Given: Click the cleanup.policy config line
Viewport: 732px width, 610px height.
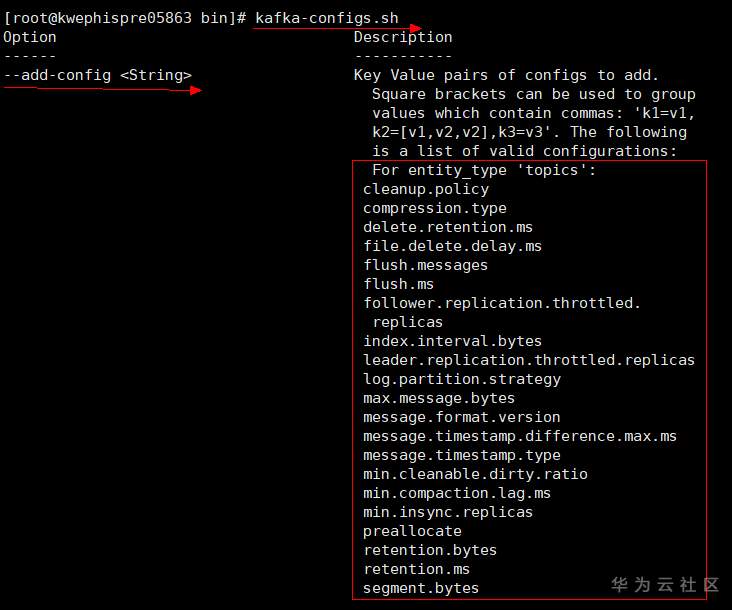Looking at the screenshot, I should click(426, 189).
